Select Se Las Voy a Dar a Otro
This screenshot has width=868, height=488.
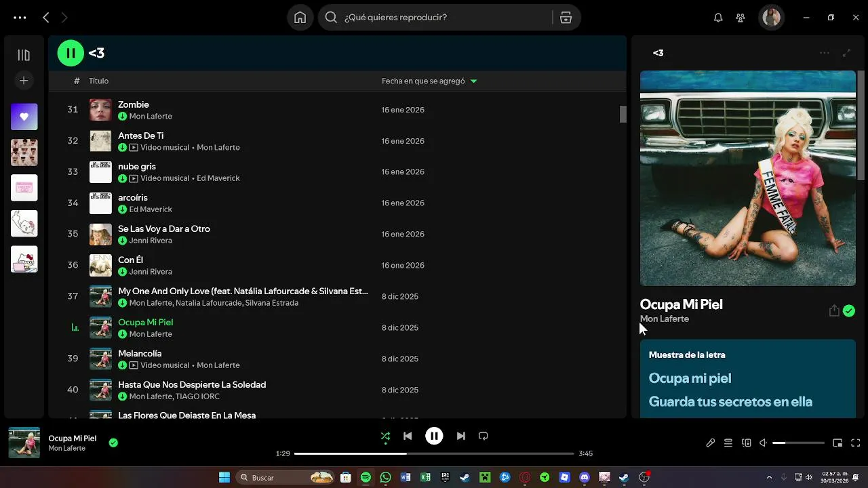(164, 228)
